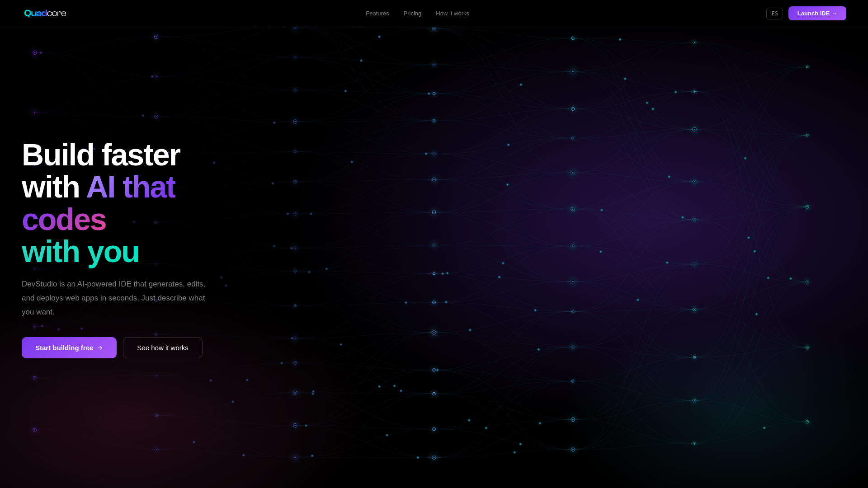Viewport: 868px width, 488px height.
Task: Click the phrase 'Just describe what' in the paragraph
Action: tap(173, 298)
